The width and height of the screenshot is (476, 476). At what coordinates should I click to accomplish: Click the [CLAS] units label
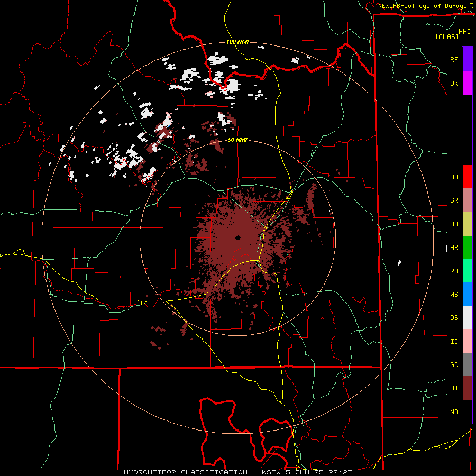pyautogui.click(x=447, y=36)
